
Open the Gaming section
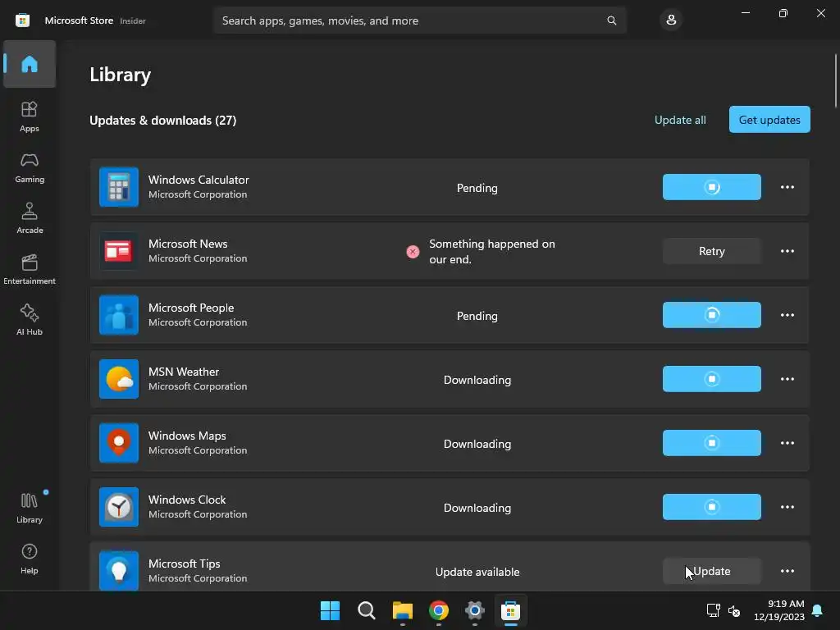pos(30,167)
